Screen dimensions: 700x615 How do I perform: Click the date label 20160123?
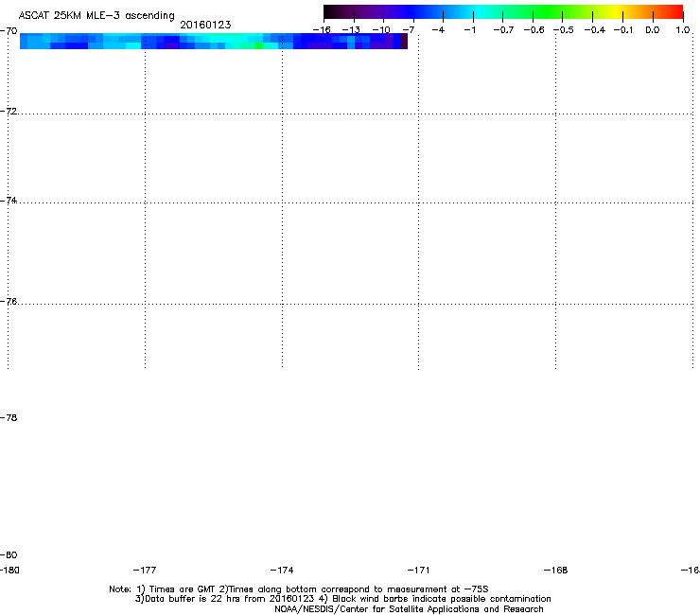point(205,25)
